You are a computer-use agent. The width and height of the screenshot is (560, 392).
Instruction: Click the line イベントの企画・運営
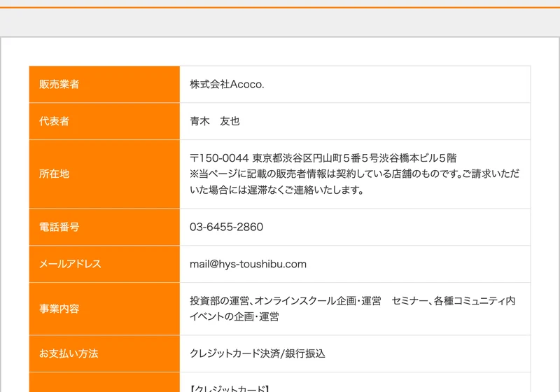[234, 316]
